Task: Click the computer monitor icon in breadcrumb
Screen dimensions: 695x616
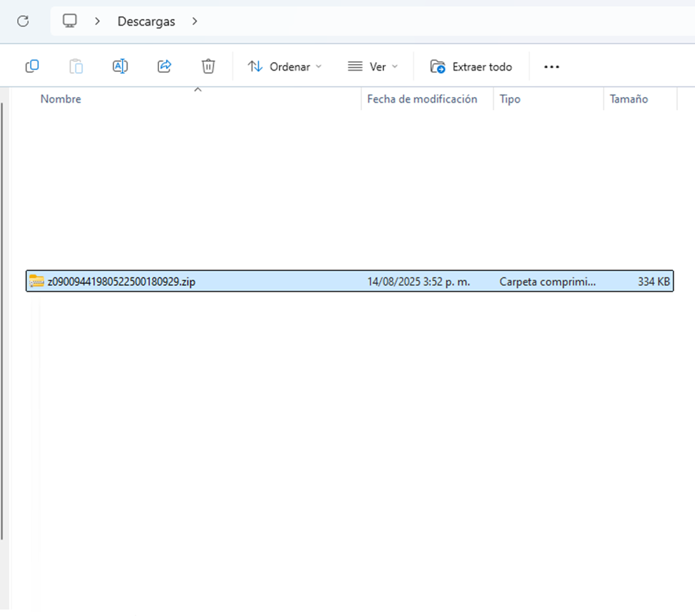Action: coord(70,21)
